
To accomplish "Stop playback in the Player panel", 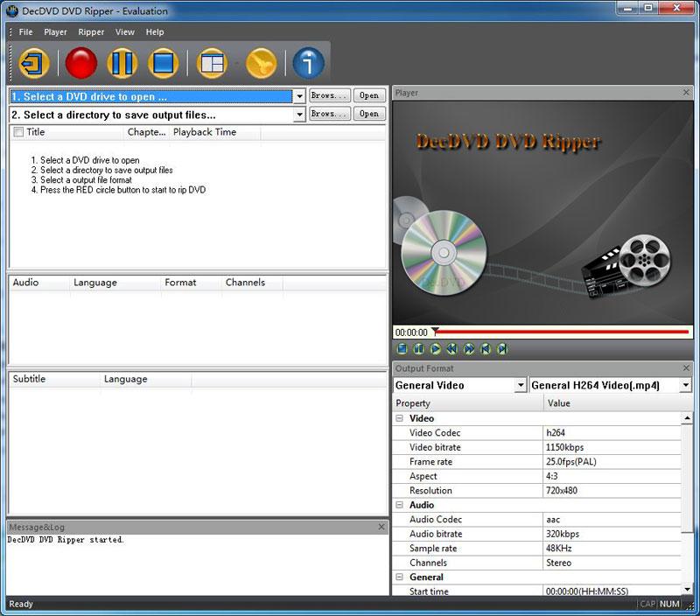I will tap(402, 348).
